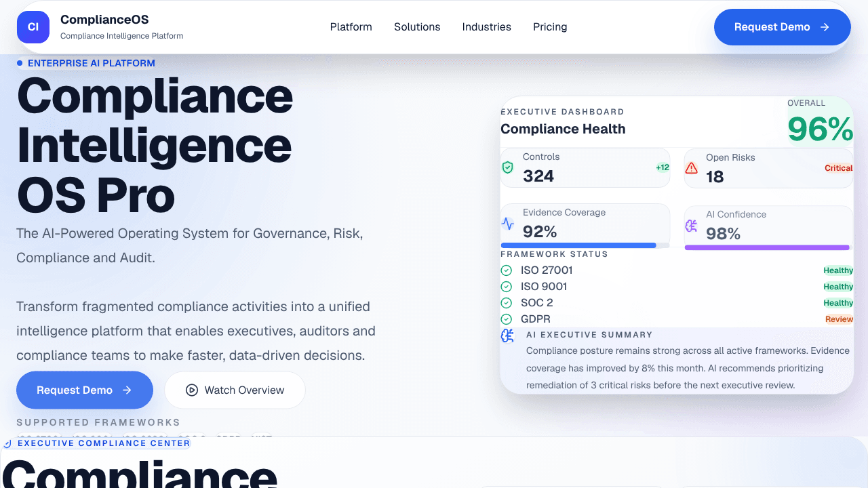
Task: Click the Open Risks warning triangle icon
Action: tap(691, 167)
